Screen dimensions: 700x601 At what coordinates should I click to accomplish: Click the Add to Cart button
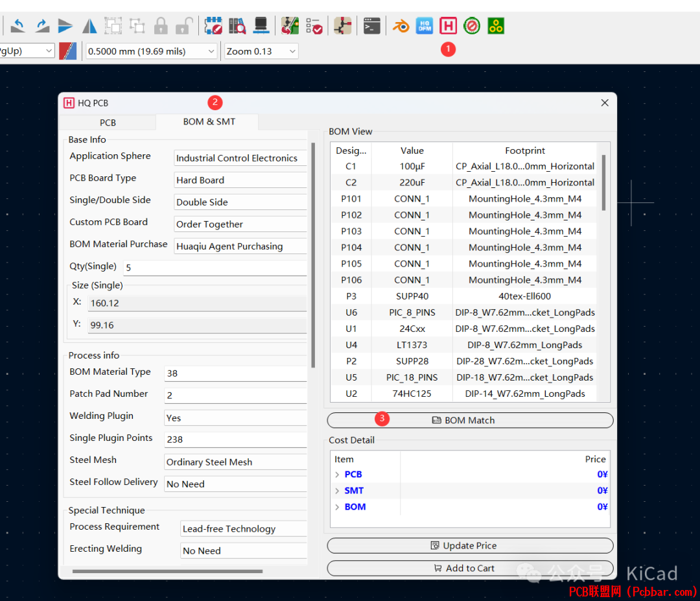point(470,568)
